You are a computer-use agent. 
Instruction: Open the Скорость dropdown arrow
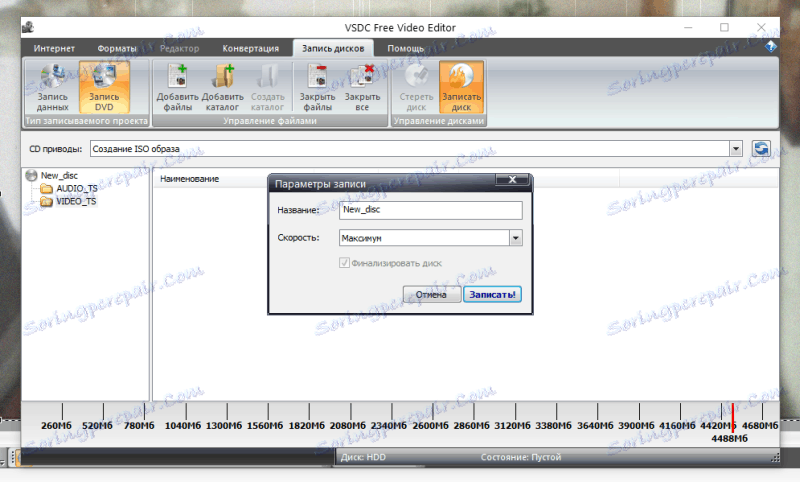(515, 238)
